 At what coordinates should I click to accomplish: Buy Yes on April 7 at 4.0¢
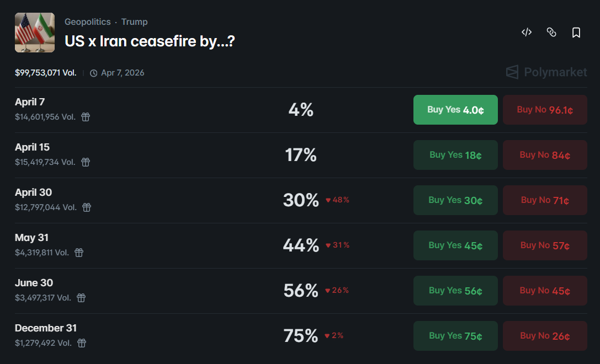click(x=455, y=110)
